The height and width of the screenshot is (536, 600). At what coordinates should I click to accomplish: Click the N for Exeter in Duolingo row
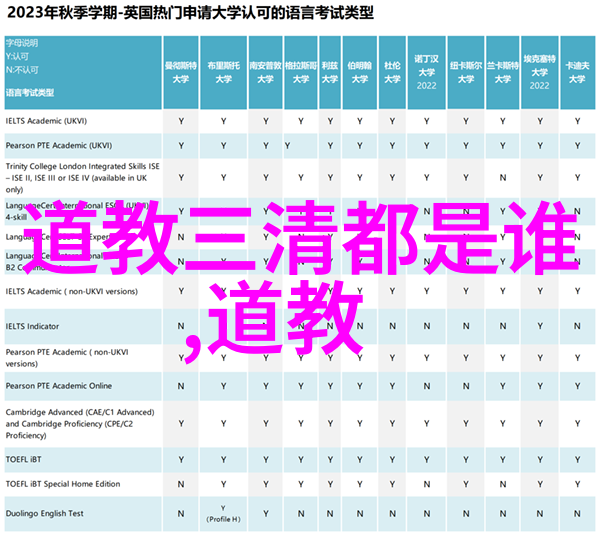point(540,513)
